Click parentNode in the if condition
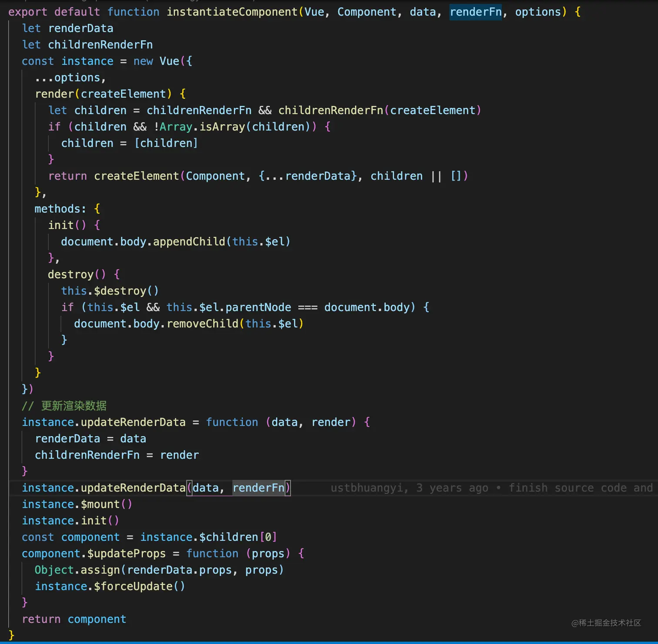 pyautogui.click(x=258, y=307)
